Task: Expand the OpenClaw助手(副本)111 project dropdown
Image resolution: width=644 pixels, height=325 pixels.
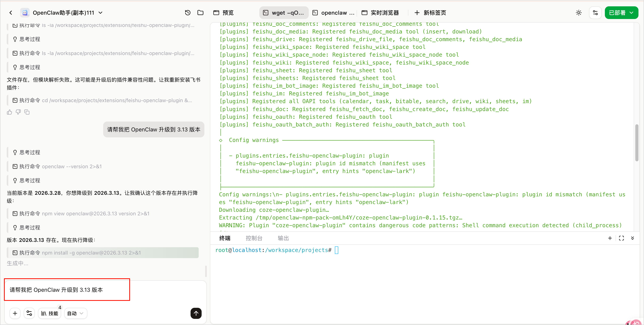Action: tap(100, 13)
